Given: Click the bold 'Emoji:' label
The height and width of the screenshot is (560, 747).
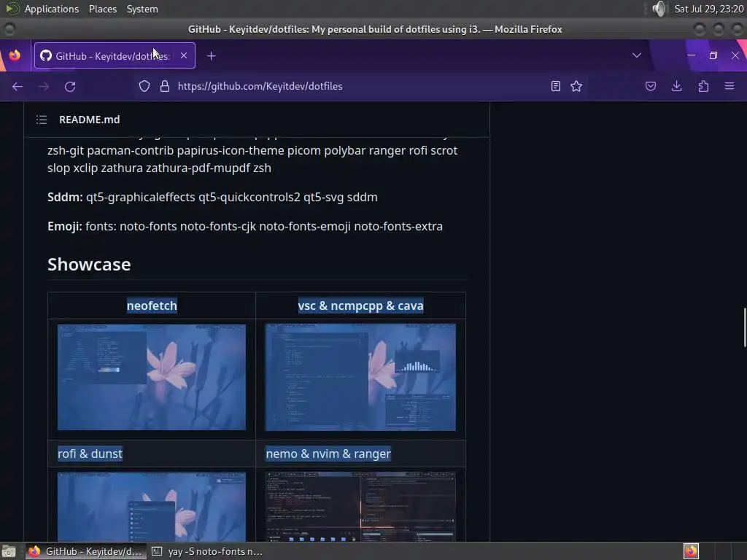Looking at the screenshot, I should [x=65, y=226].
